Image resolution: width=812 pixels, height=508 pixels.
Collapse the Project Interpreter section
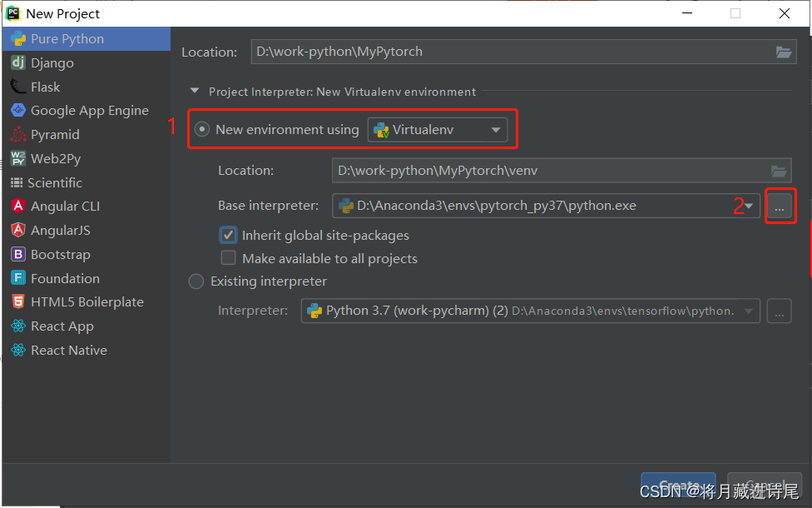(x=195, y=91)
